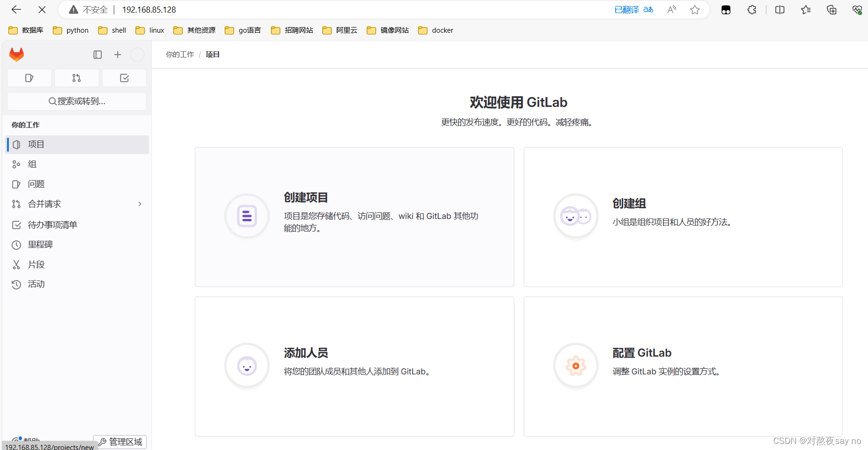Click the 创建项目 document icon

(x=247, y=216)
